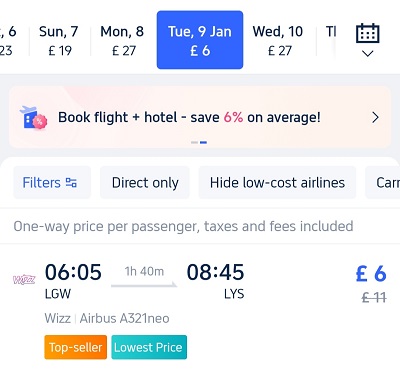Open the calendar date picker icon
Viewport: 400px width, 373px height.
click(x=367, y=33)
